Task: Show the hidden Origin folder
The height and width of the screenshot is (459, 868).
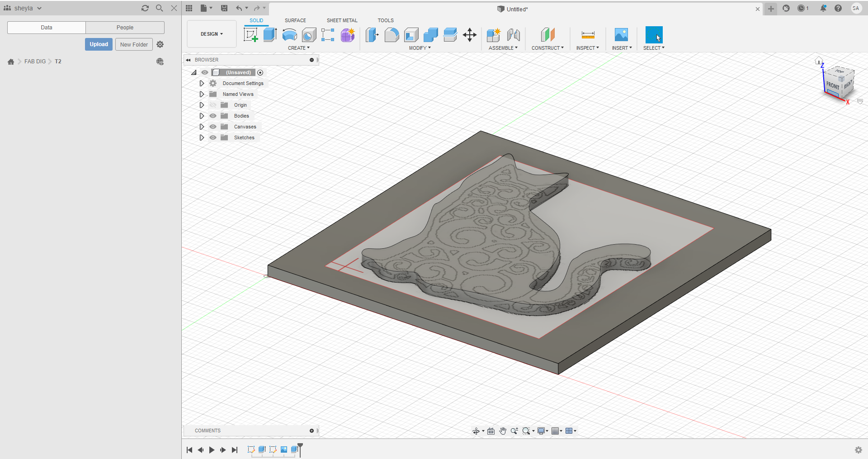Action: coord(213,105)
